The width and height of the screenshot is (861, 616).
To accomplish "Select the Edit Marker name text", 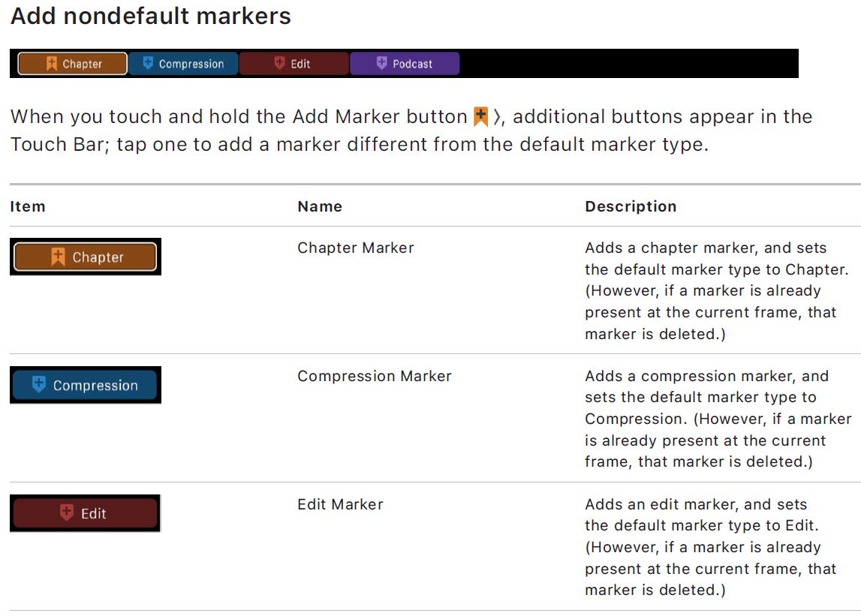I will 340,504.
